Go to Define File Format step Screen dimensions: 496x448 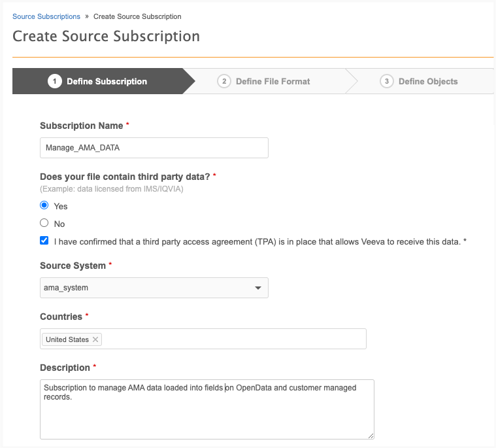[273, 82]
